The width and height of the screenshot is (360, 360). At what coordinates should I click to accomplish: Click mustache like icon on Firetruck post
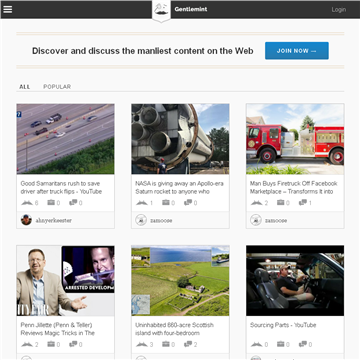pyautogui.click(x=256, y=203)
